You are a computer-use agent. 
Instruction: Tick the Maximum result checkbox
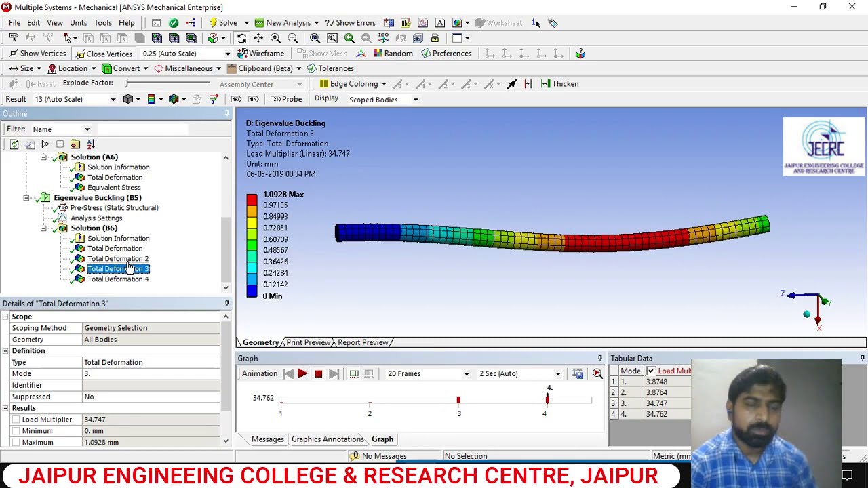[16, 443]
